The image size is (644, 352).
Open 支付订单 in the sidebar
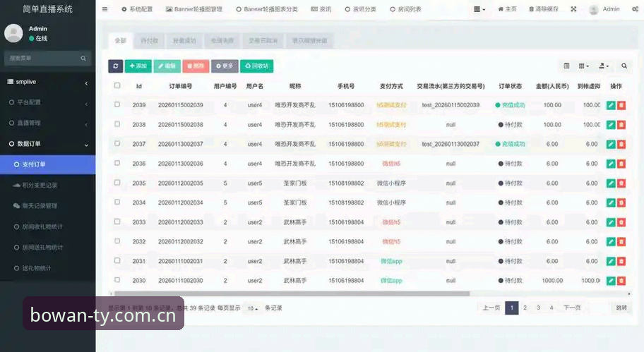[47, 164]
